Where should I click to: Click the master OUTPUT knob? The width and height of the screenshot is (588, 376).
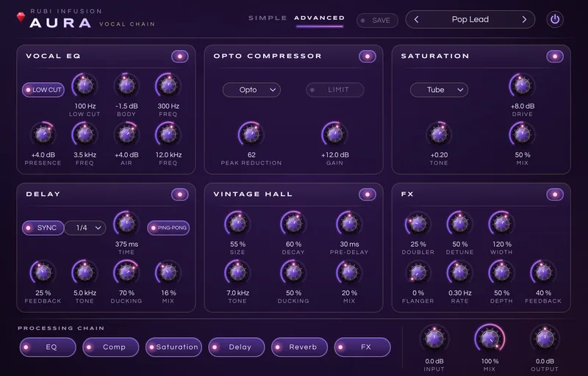545,339
